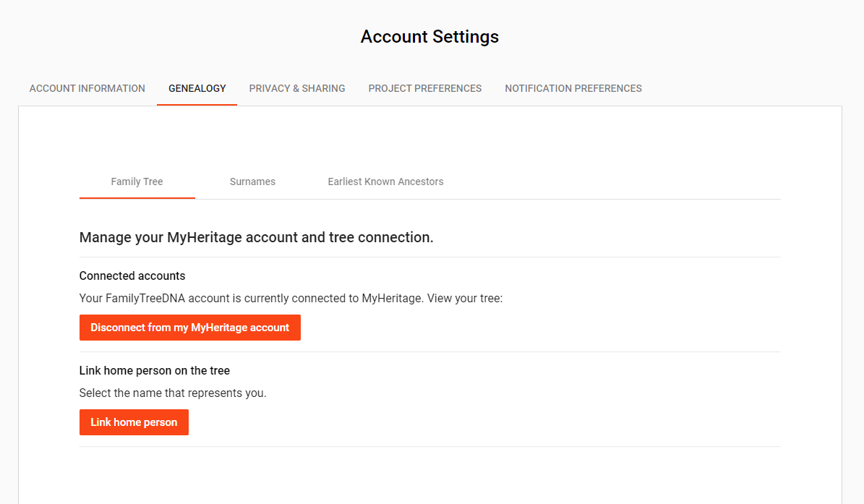This screenshot has width=864, height=504.
Task: Click the 'Link home person on the tree' label
Action: tap(154, 371)
